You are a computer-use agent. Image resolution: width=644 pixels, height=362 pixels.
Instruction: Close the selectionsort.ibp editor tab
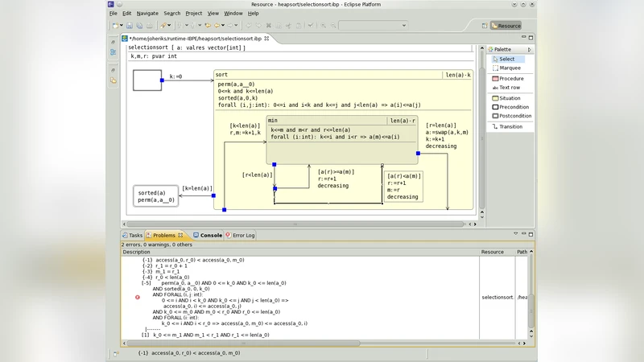267,39
